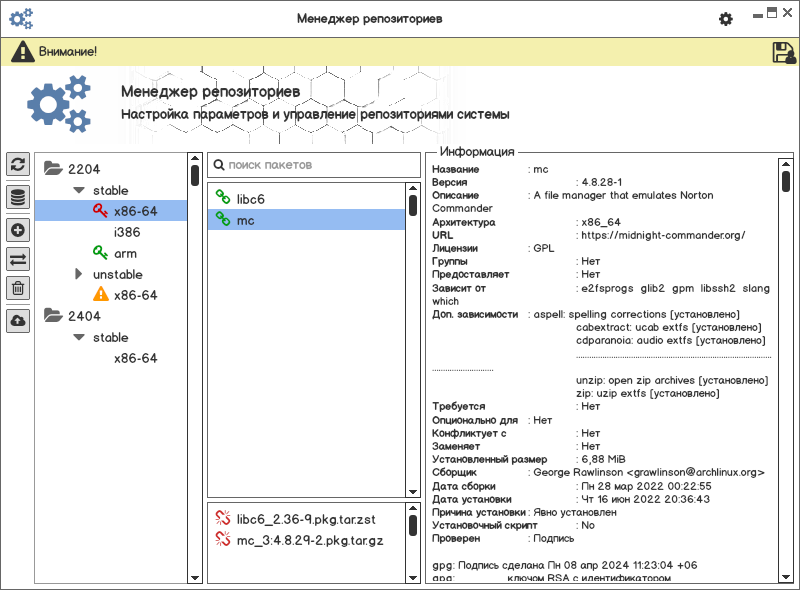Image resolution: width=800 pixels, height=590 pixels.
Task: Select the libc6 package in the list
Action: click(x=250, y=199)
